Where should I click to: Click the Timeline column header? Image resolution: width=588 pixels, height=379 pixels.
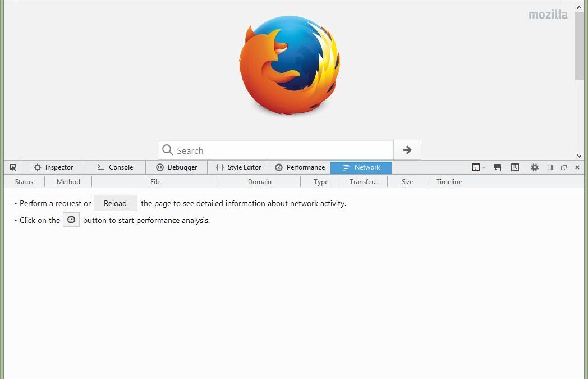coord(449,181)
